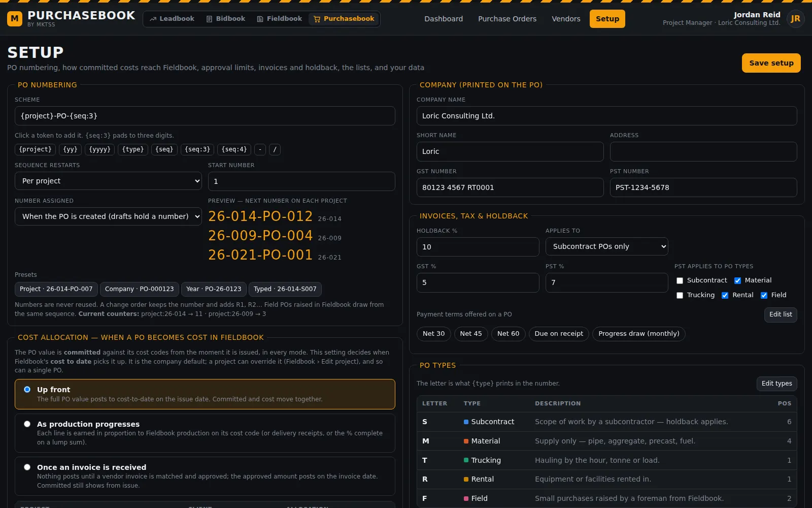Uncheck the Rental PST checkbox
The image size is (812, 508).
[725, 295]
